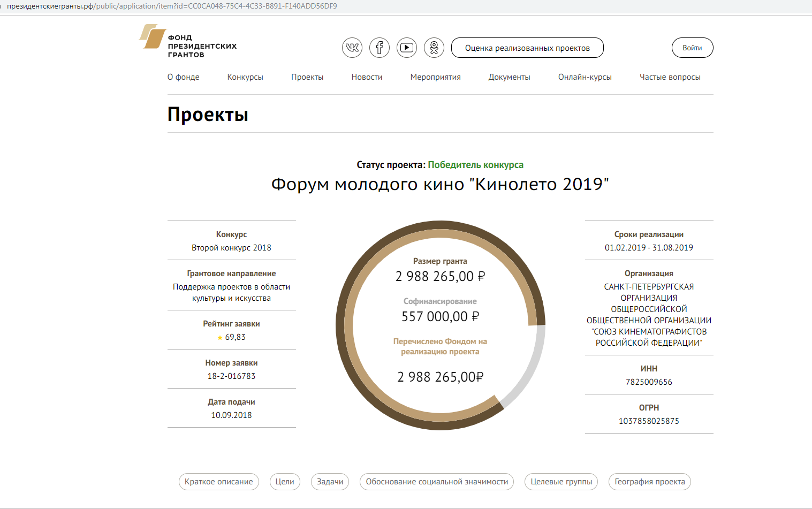Open the VK social network icon
This screenshot has width=812, height=509.
pyautogui.click(x=352, y=48)
